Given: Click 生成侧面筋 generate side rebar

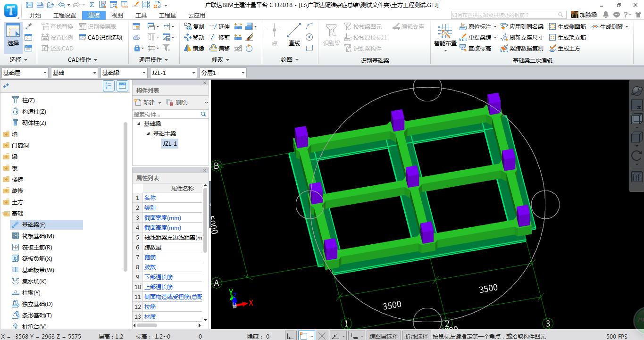Looking at the screenshot, I should coord(567,26).
